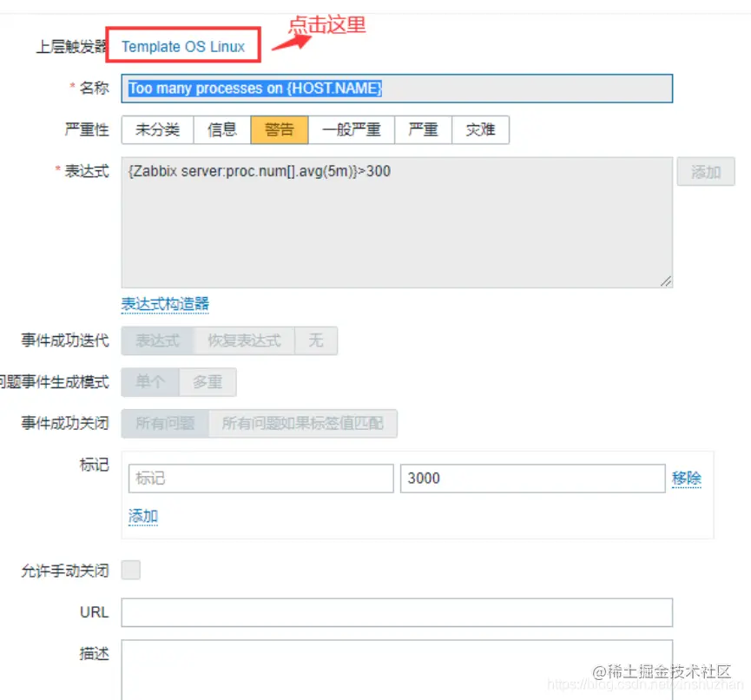
Task: Click the URL input field
Action: [x=397, y=612]
